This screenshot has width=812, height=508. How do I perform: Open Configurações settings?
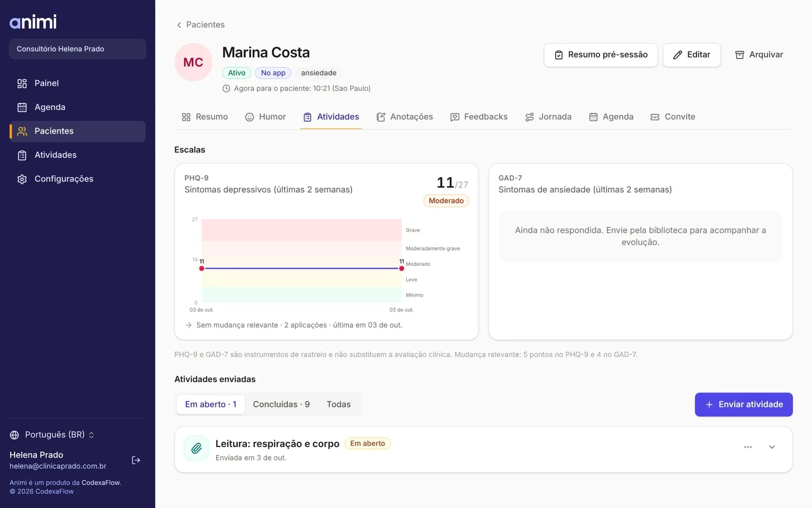coord(77,179)
